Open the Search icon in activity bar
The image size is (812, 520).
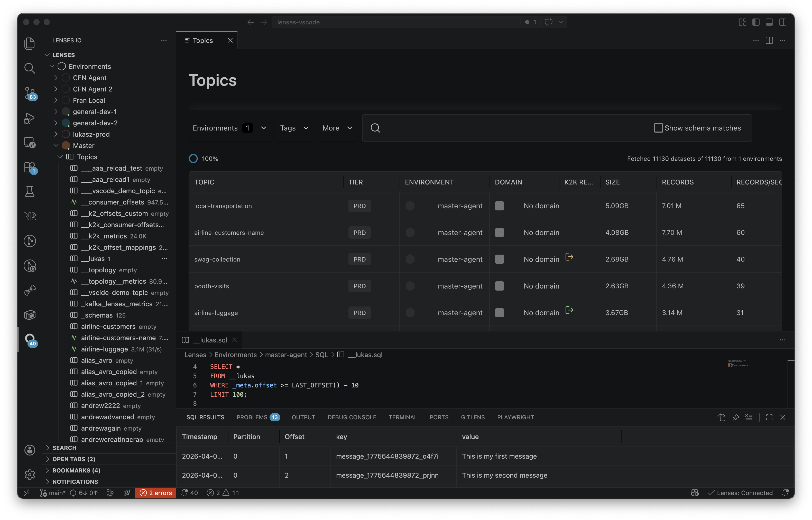[x=30, y=68]
